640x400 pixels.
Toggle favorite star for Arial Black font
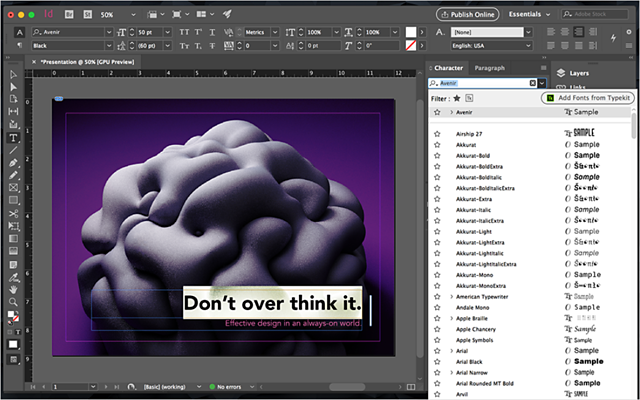coord(437,361)
